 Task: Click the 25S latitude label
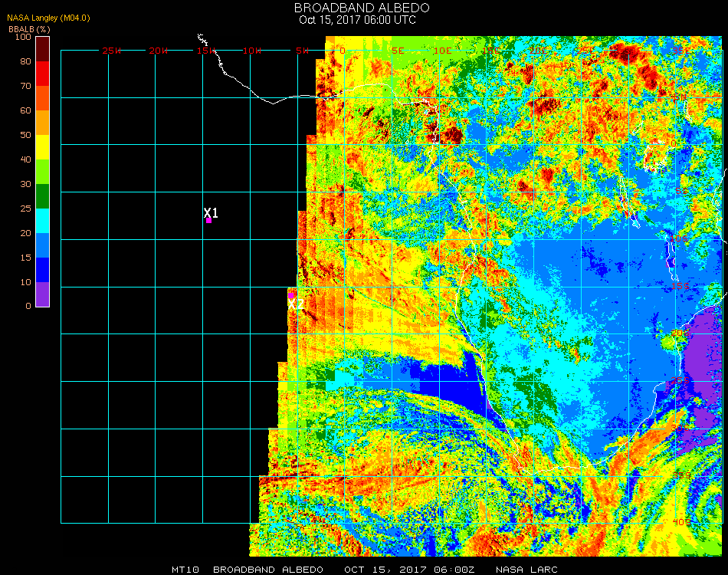tap(680, 381)
